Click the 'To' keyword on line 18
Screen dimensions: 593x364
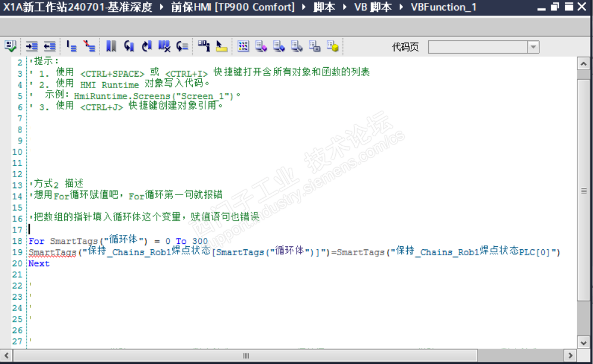(x=181, y=241)
